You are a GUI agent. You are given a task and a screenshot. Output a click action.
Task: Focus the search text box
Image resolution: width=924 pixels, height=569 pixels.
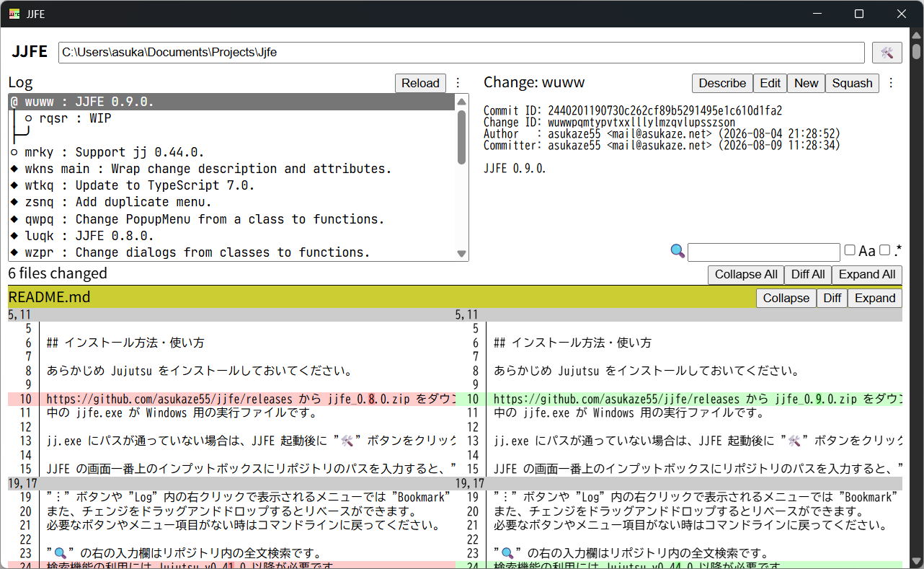tap(764, 252)
